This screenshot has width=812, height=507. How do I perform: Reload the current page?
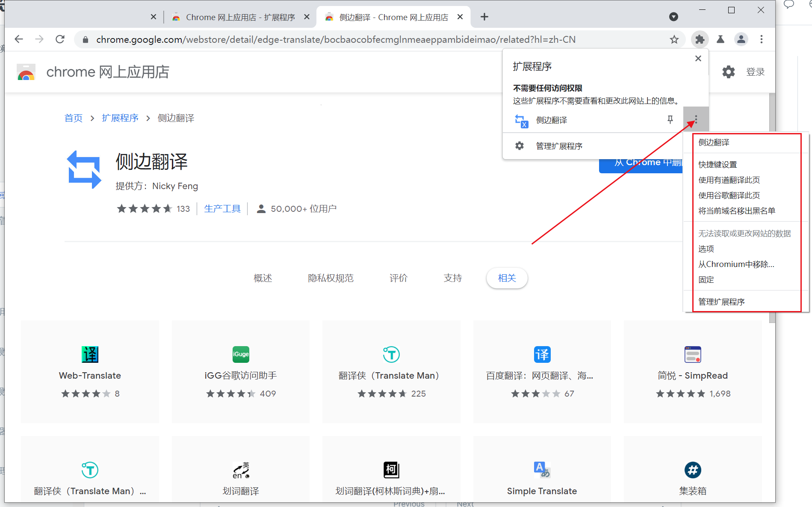click(60, 39)
